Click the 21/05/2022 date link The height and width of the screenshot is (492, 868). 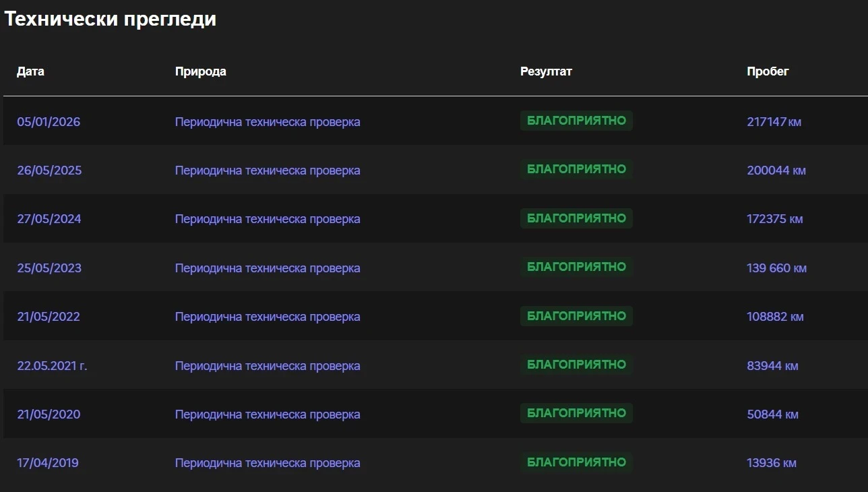coord(49,317)
